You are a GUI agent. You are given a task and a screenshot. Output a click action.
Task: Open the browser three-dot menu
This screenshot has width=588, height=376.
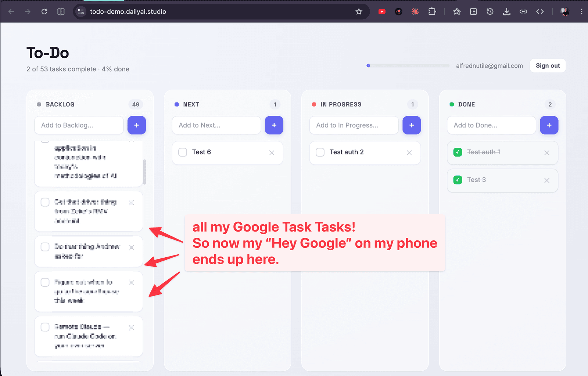pyautogui.click(x=581, y=11)
